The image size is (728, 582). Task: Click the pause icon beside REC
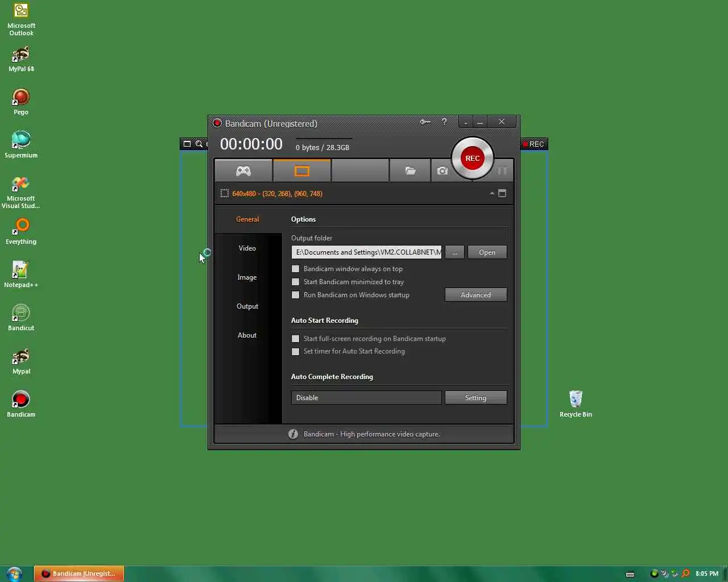coord(502,171)
